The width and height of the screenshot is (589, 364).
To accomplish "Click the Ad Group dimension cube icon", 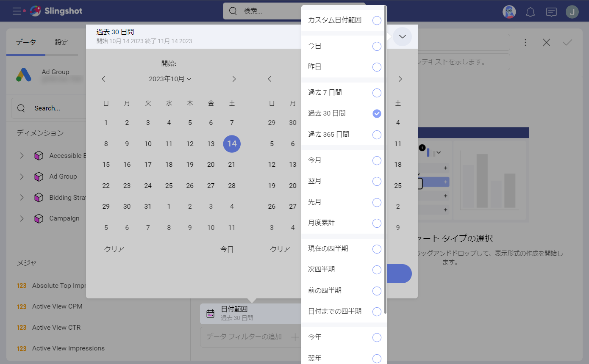I will pos(39,176).
